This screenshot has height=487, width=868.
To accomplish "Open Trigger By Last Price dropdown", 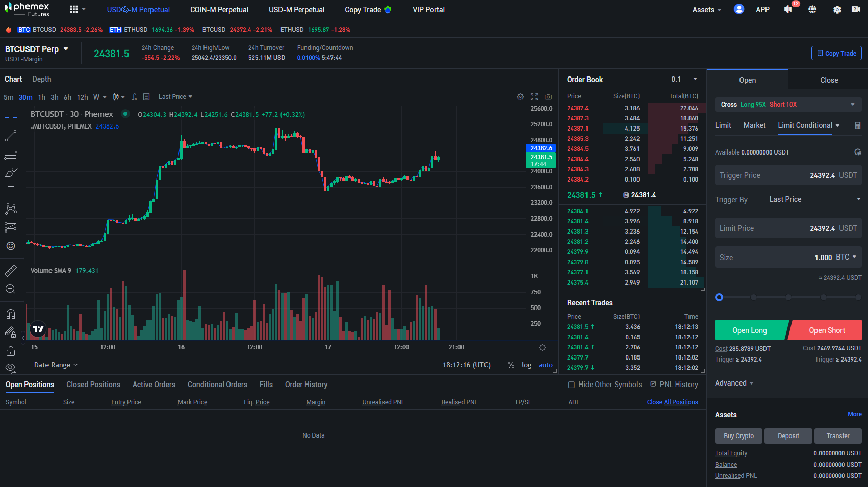I will click(815, 199).
